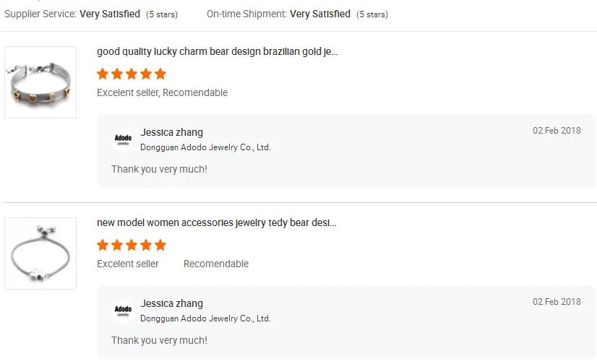
Task: Click the 02 Feb 2018 date in first reply
Action: click(557, 131)
